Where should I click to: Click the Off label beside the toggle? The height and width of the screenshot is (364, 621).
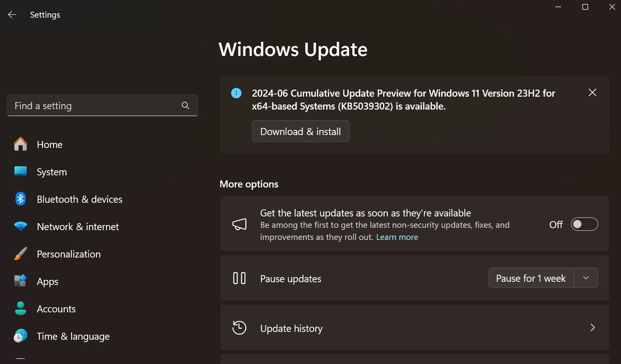coord(556,225)
